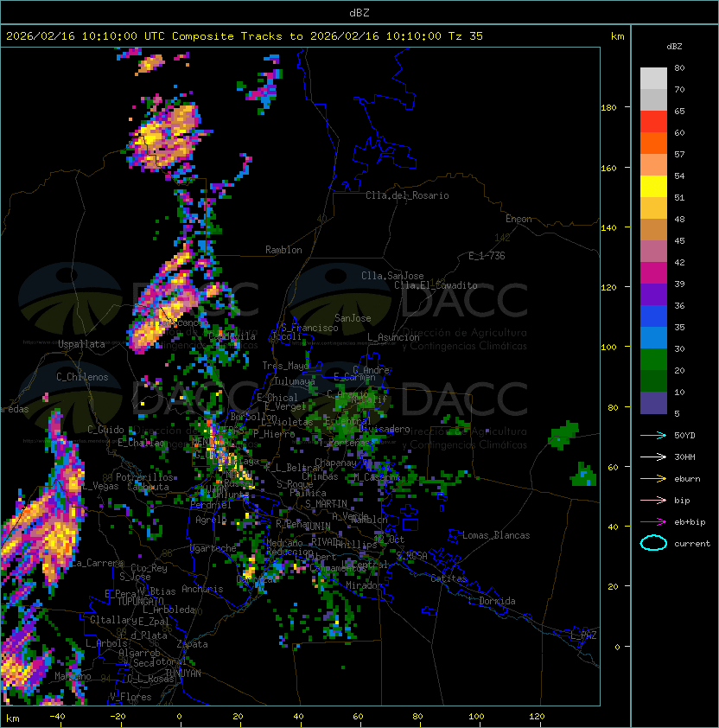Pick the slate 5–10 dBZ legend swatch
Viewport: 719px width, 728px height.
(653, 403)
